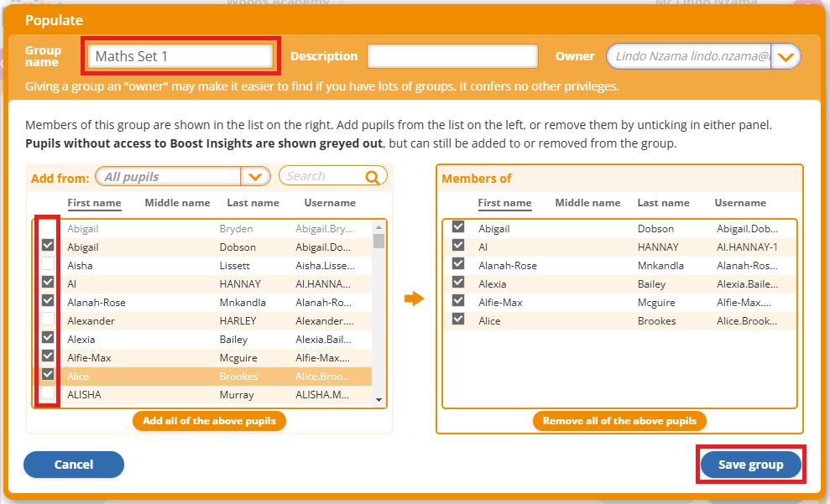Untick Al HANNAY in the members panel

(458, 245)
